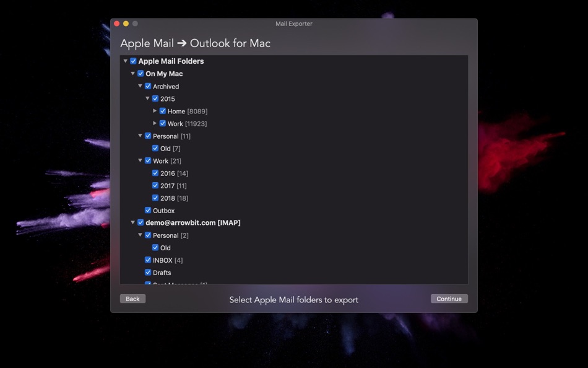Select the 2017 [11] label
The width and height of the screenshot is (588, 368).
click(174, 185)
